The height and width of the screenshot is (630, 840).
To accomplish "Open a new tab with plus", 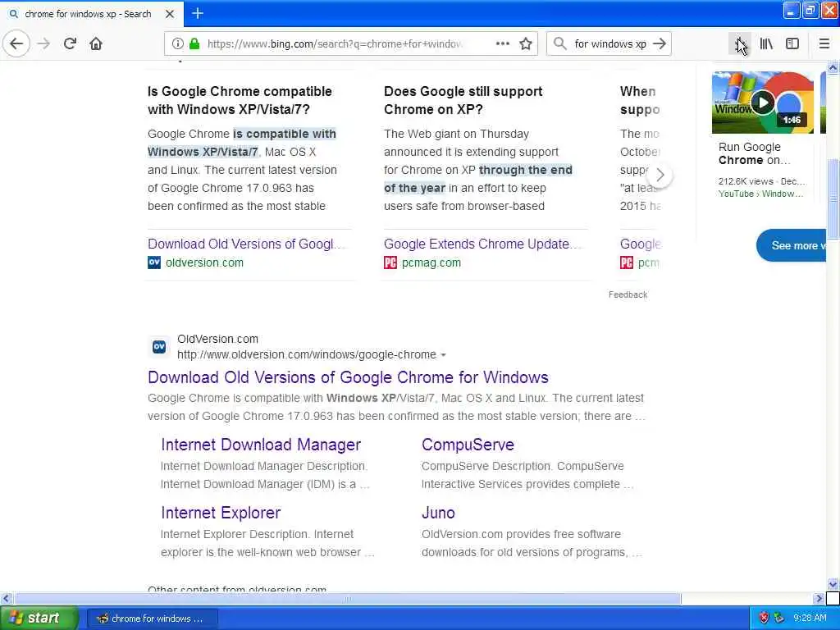I will [x=198, y=13].
